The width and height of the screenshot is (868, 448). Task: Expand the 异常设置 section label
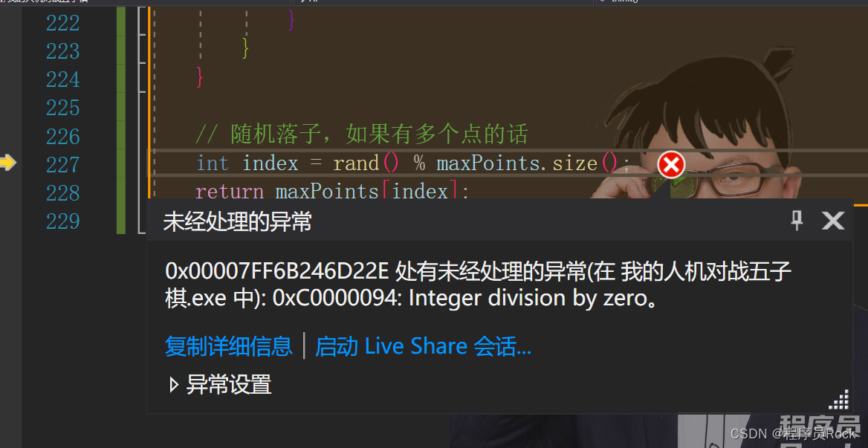point(229,384)
